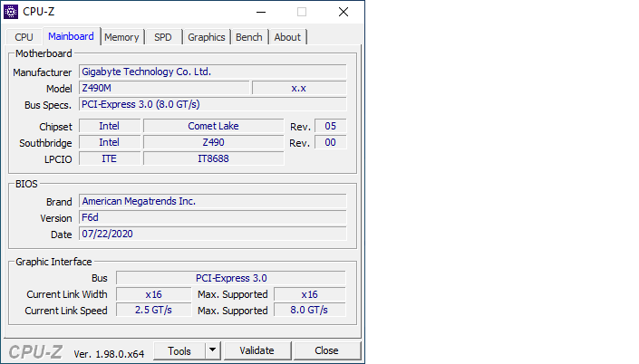Image resolution: width=639 pixels, height=364 pixels.
Task: Click the Southbridge vendor Intel field
Action: [110, 142]
